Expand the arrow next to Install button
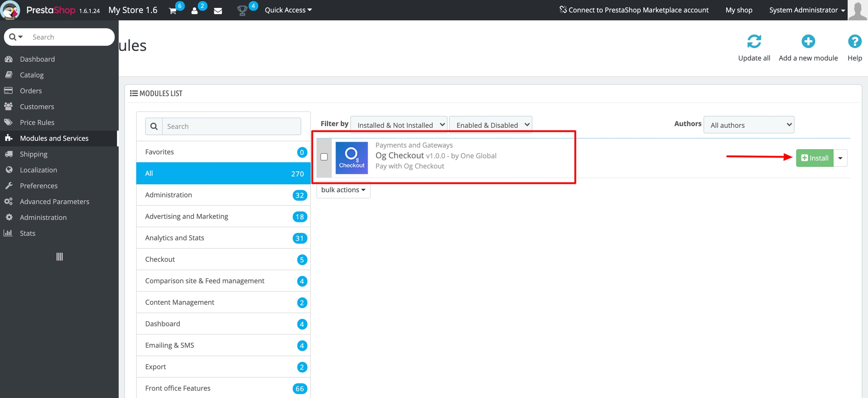The width and height of the screenshot is (868, 398). (x=840, y=158)
